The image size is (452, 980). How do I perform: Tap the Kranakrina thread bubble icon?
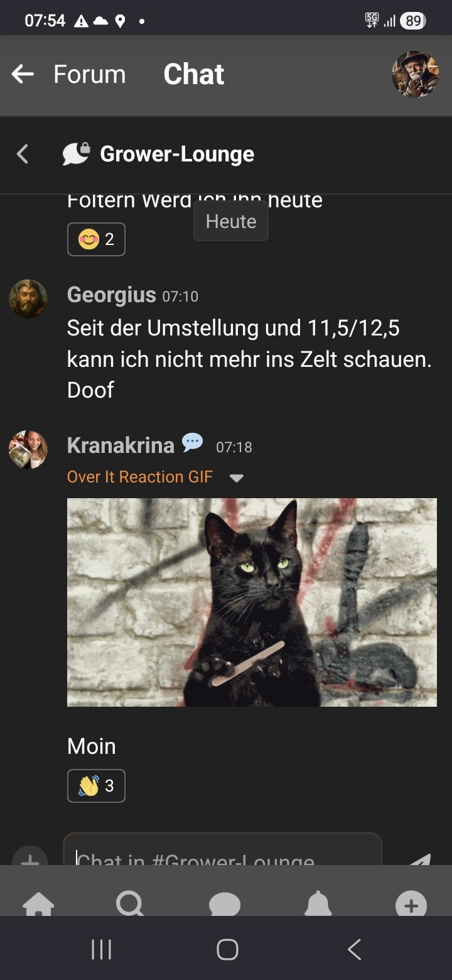pyautogui.click(x=192, y=443)
